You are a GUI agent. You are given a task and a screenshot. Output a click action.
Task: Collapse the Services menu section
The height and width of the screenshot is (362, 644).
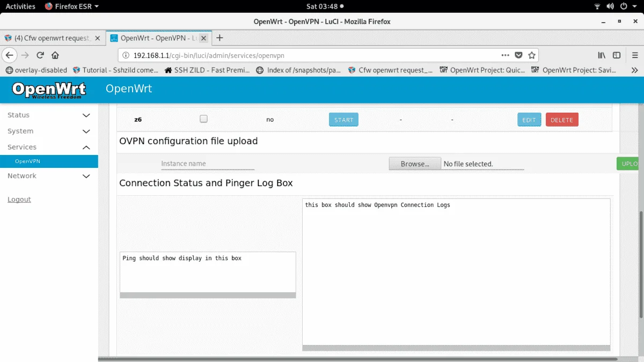49,147
